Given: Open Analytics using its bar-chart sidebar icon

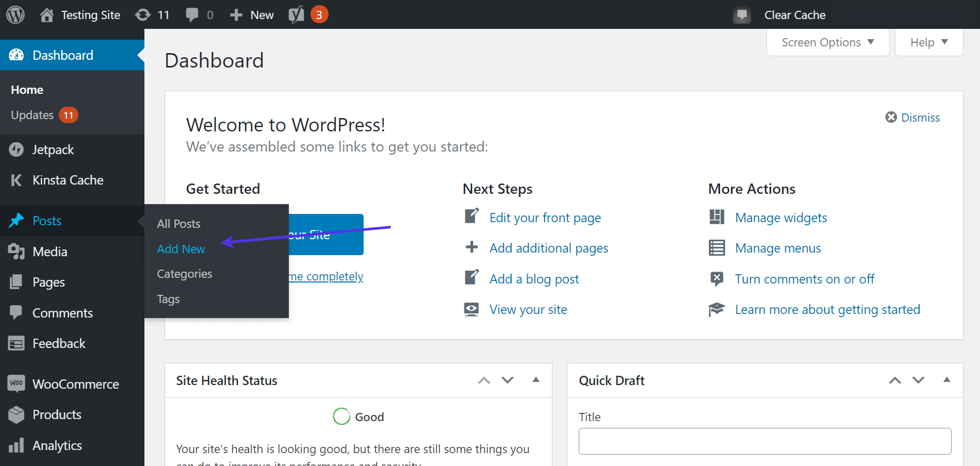Looking at the screenshot, I should (17, 445).
